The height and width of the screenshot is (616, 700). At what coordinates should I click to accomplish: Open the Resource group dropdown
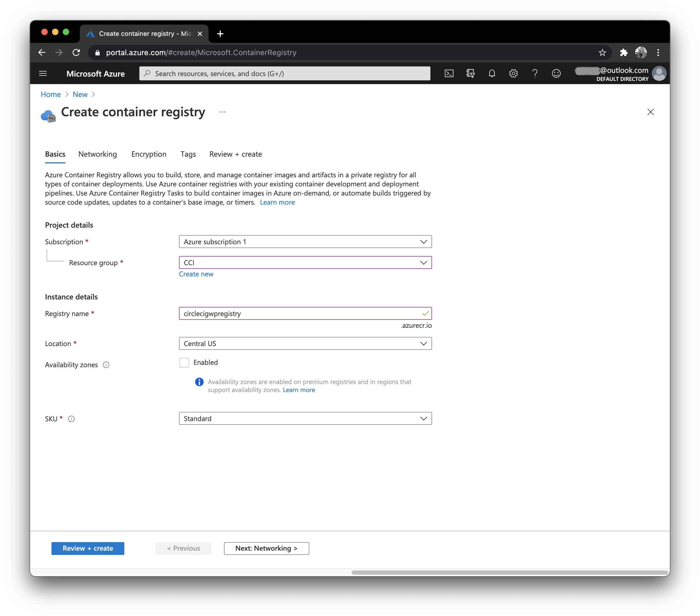pos(305,262)
